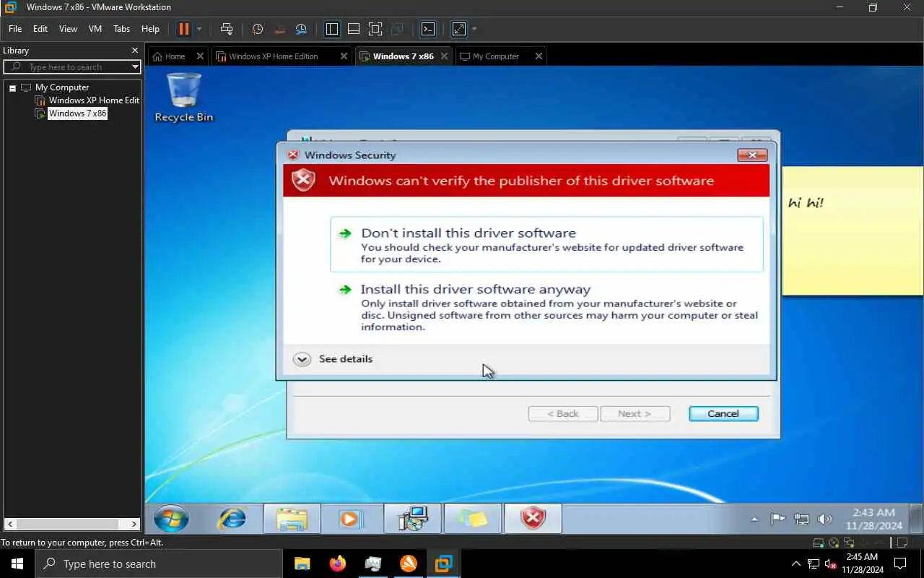Click the setup wizard taskbar button
This screenshot has width=924, height=578.
point(413,519)
